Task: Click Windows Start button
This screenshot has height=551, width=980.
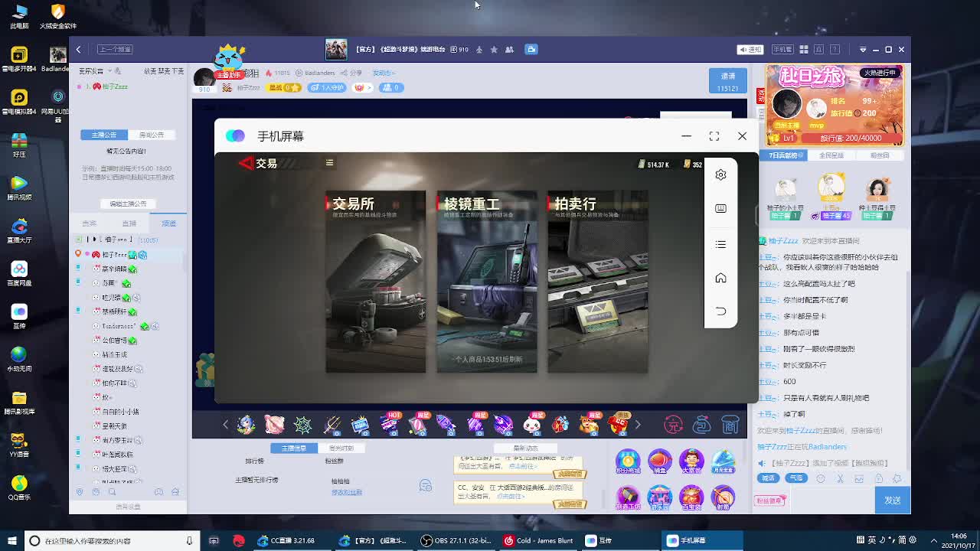Action: pos(11,540)
